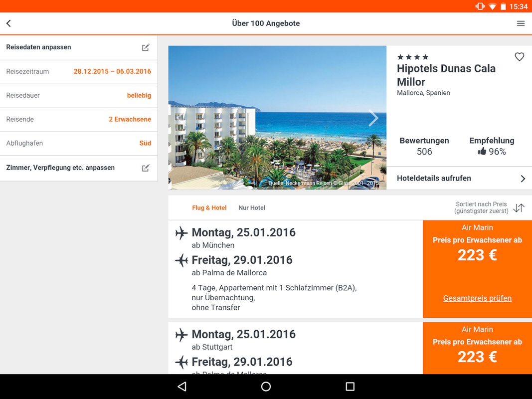The height and width of the screenshot is (399, 532).
Task: Tap the back arrow in header
Action: (x=9, y=23)
